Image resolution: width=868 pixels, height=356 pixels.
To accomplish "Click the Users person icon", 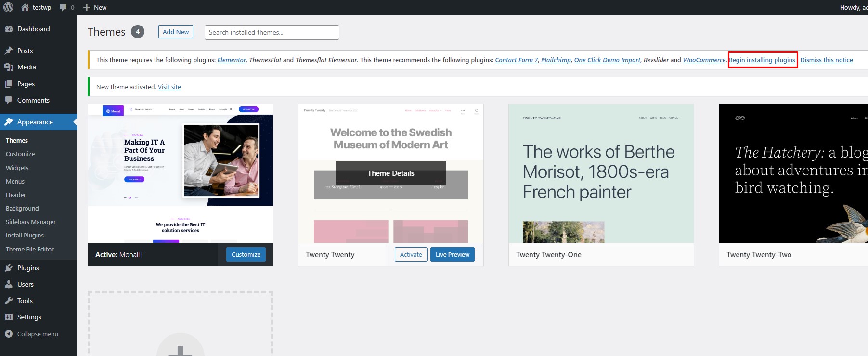I will [9, 284].
